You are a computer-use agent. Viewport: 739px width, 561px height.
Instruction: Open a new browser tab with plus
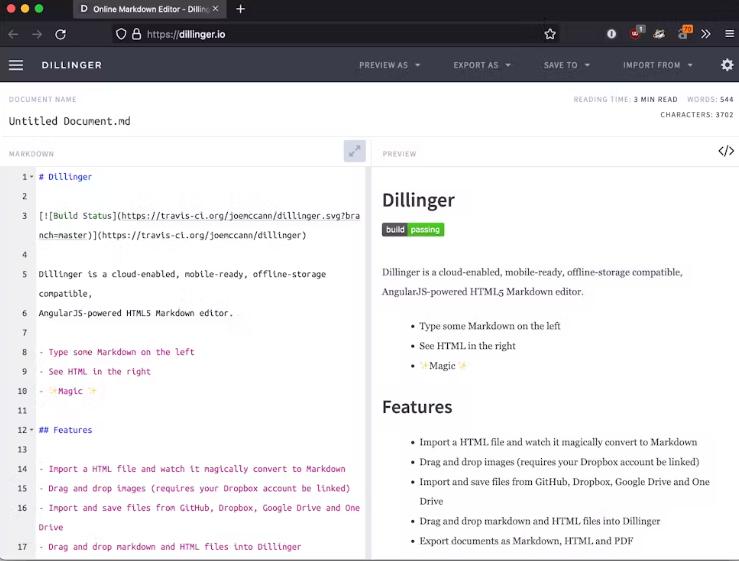(240, 9)
